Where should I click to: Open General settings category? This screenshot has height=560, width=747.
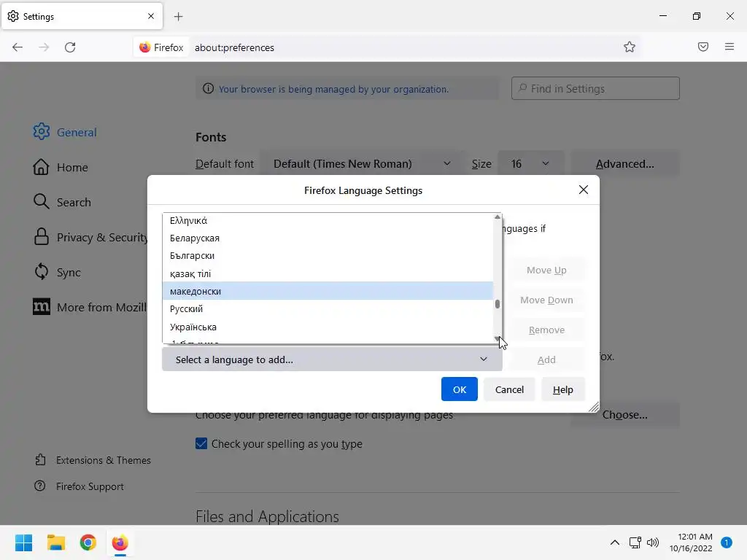(x=65, y=132)
